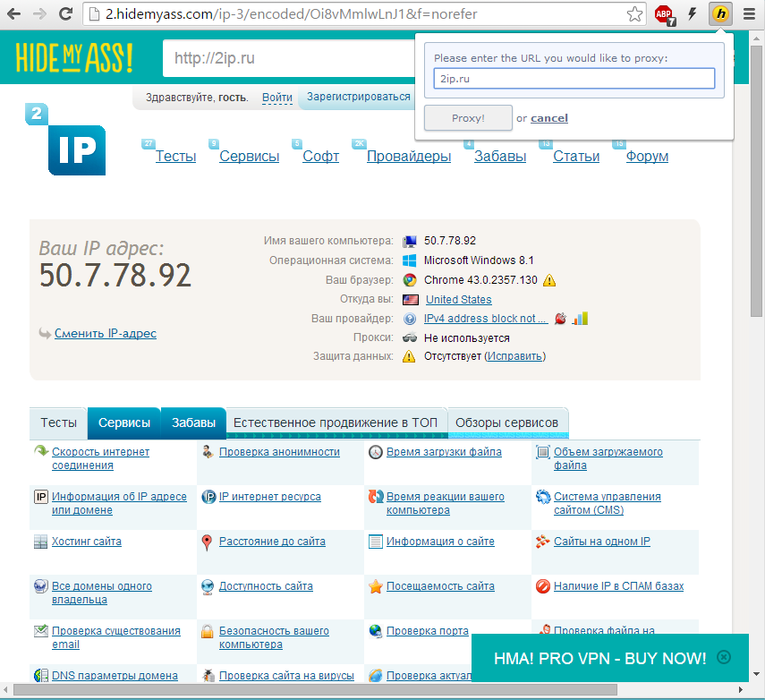Screen dimensions: 765x700
Task: Click the Proxy! button
Action: pyautogui.click(x=468, y=118)
